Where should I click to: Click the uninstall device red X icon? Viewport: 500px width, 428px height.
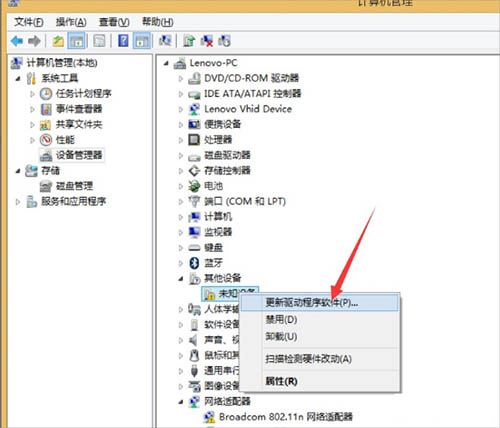coord(207,41)
